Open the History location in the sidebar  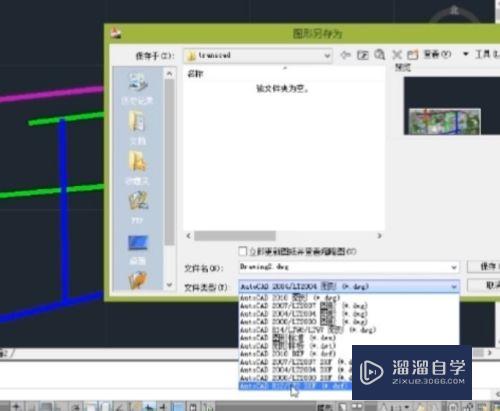coord(137,88)
